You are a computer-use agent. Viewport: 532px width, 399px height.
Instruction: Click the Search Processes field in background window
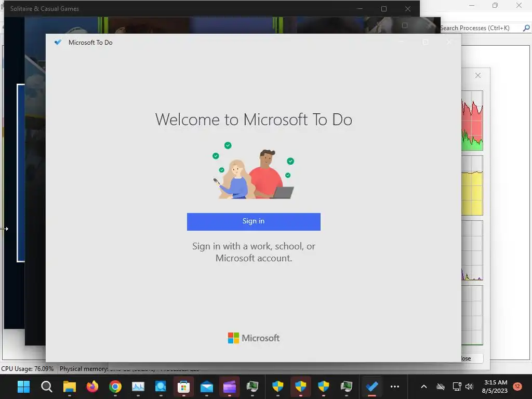(x=481, y=28)
